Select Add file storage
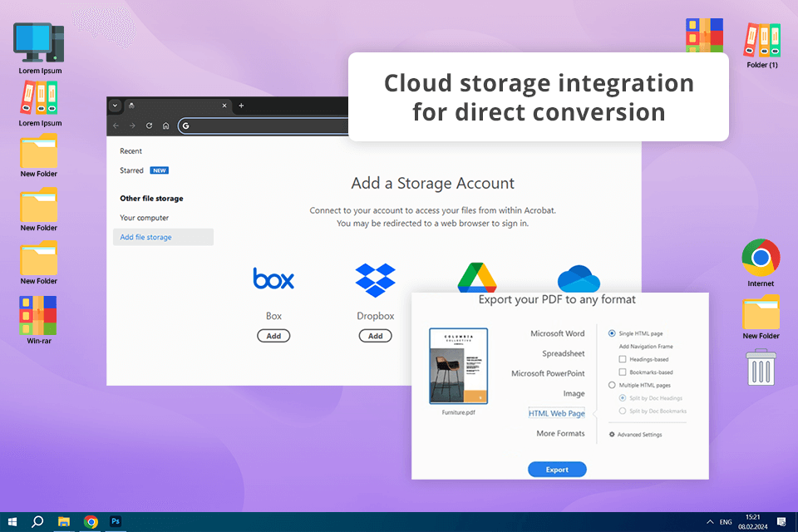Image resolution: width=798 pixels, height=532 pixels. click(x=163, y=237)
